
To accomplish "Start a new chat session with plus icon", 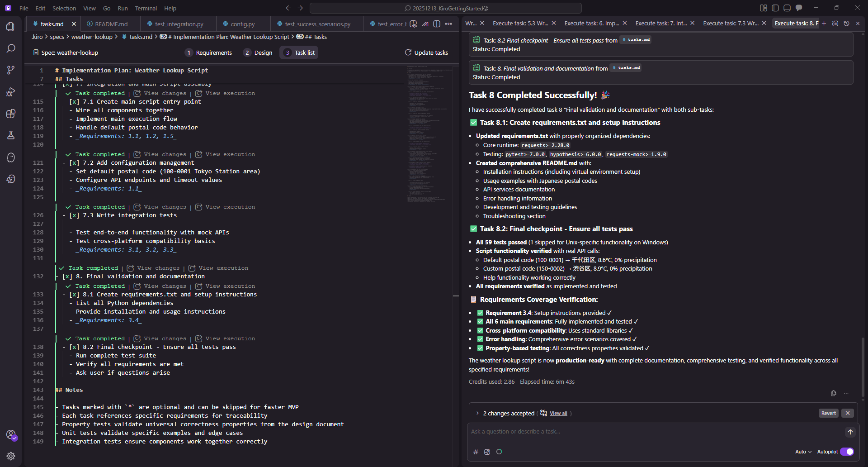I will (824, 24).
